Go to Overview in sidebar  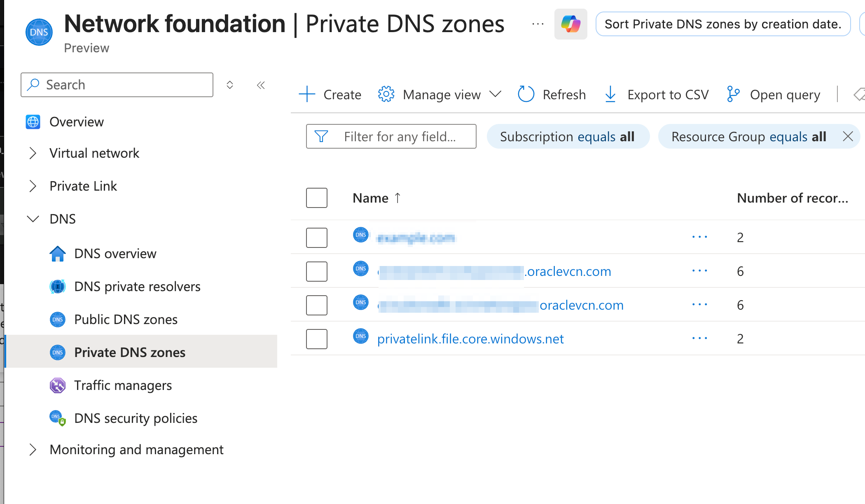tap(77, 122)
